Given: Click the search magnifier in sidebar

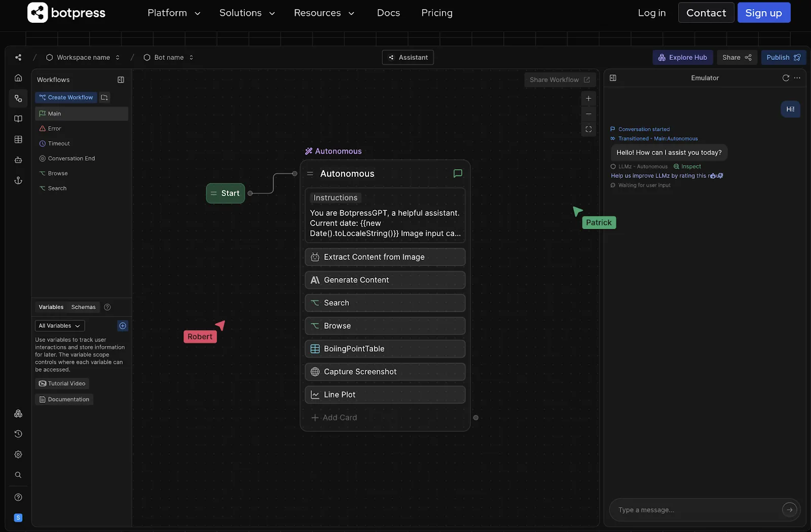Looking at the screenshot, I should 18,475.
